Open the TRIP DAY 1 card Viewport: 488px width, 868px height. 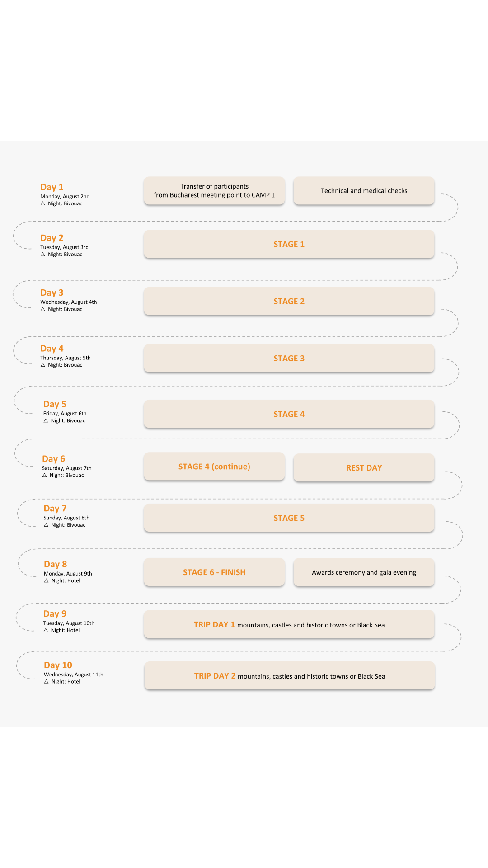coord(289,624)
